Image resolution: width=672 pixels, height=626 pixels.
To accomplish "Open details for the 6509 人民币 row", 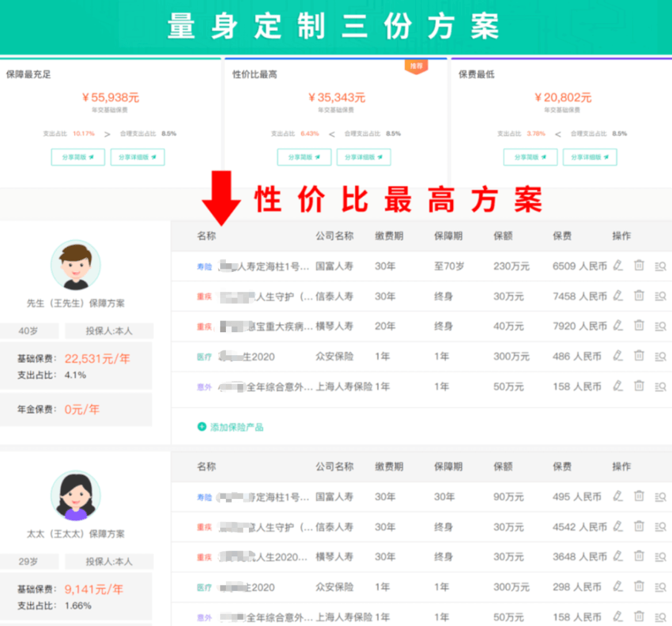I will click(660, 266).
